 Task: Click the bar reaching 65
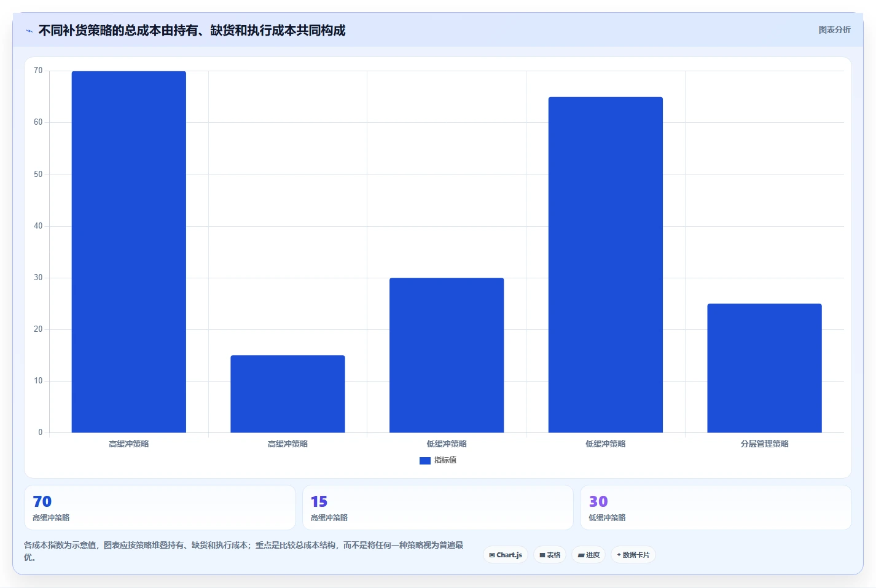(606, 265)
